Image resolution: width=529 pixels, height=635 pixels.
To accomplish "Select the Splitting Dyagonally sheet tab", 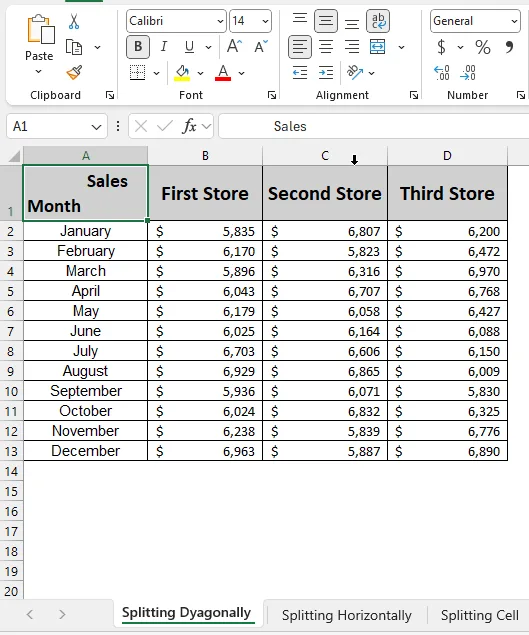I will click(x=186, y=613).
